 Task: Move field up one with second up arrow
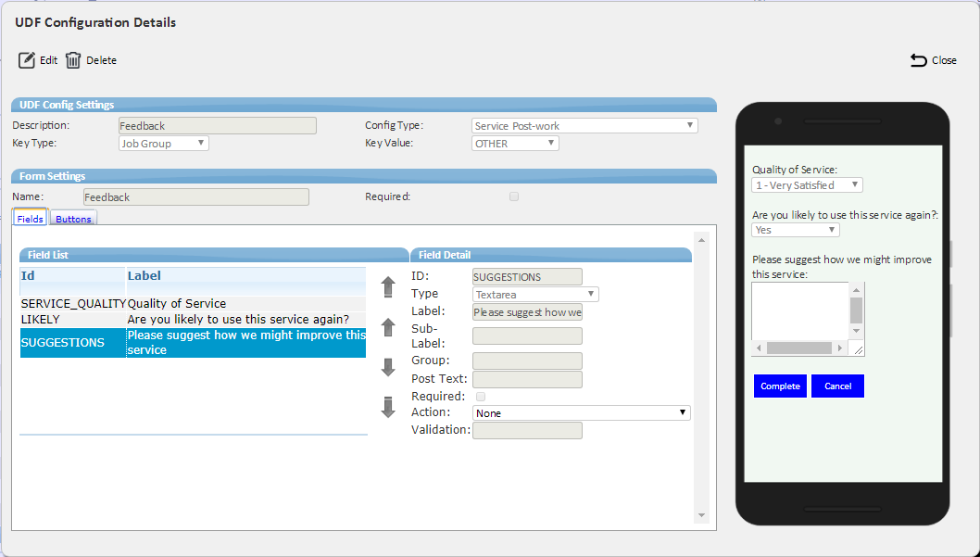[388, 327]
